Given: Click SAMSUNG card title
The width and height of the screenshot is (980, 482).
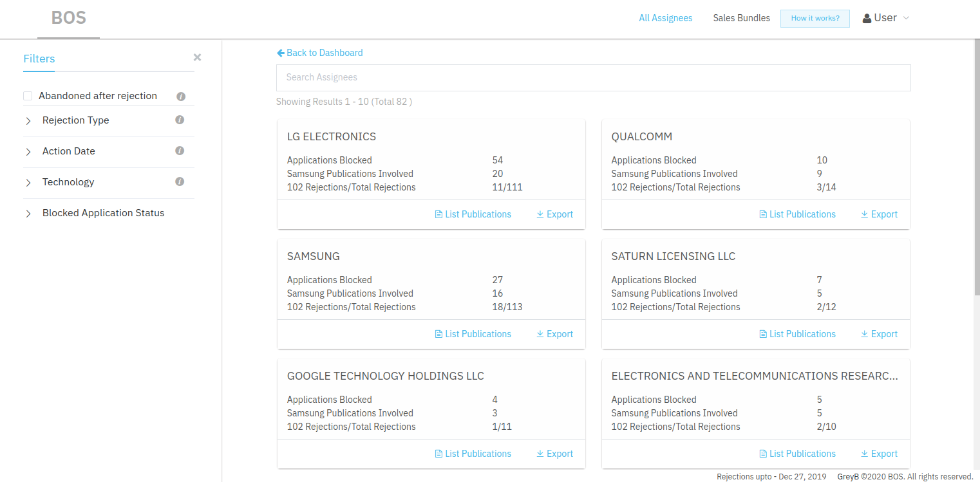Looking at the screenshot, I should coord(314,256).
